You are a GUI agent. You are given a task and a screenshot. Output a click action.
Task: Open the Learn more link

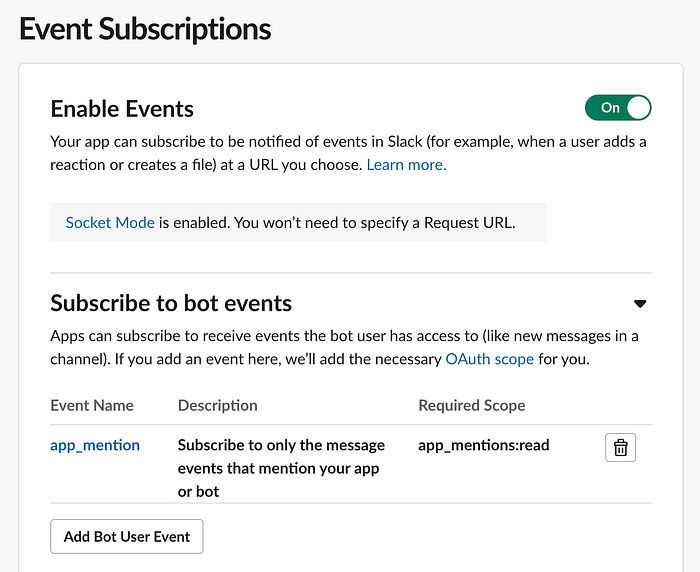(406, 165)
